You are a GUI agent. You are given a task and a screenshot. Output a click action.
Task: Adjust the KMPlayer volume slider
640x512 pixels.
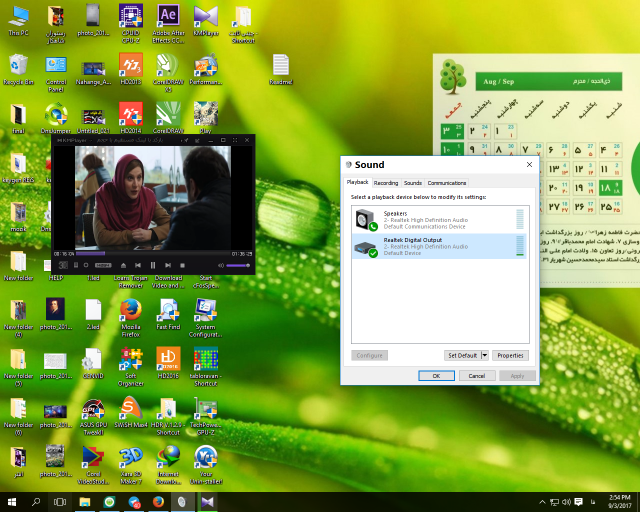[237, 265]
